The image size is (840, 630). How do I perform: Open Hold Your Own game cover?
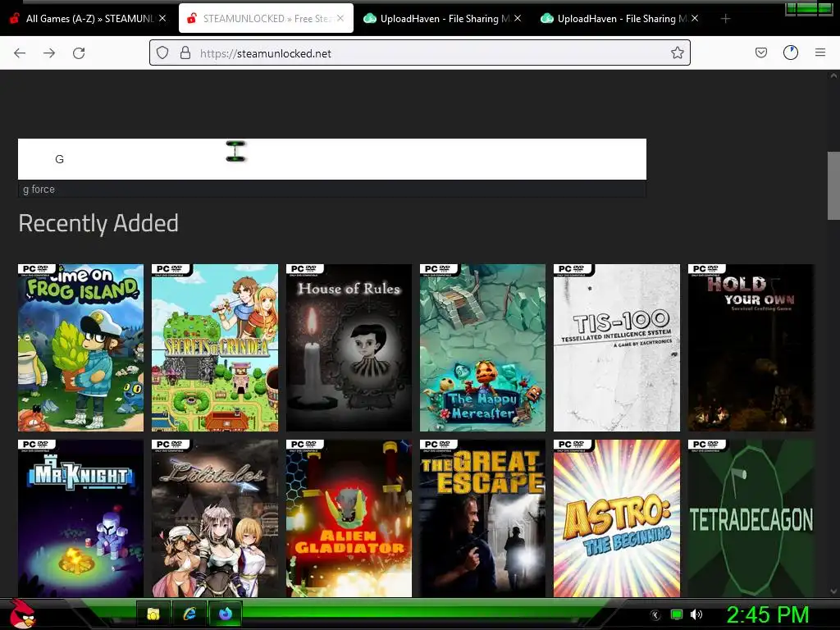[751, 348]
